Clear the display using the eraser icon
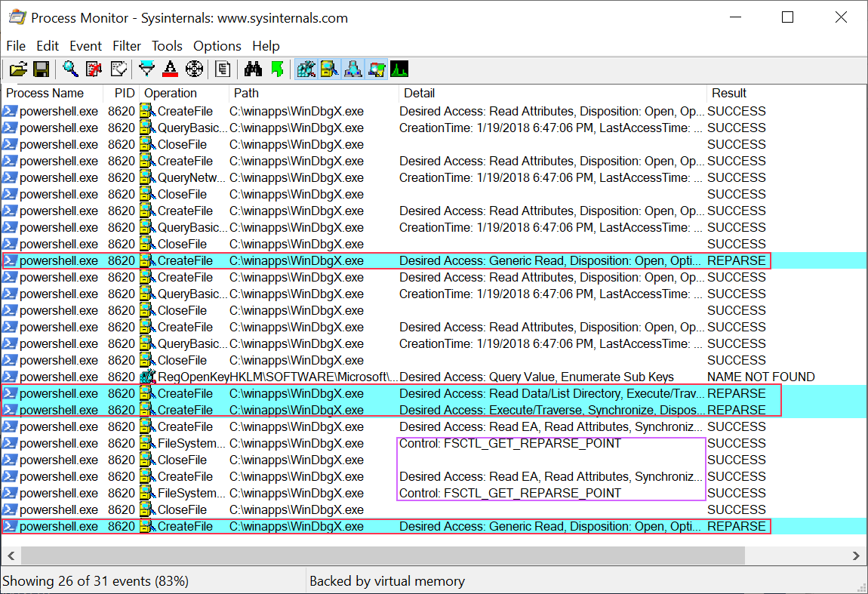868x594 pixels. point(119,69)
